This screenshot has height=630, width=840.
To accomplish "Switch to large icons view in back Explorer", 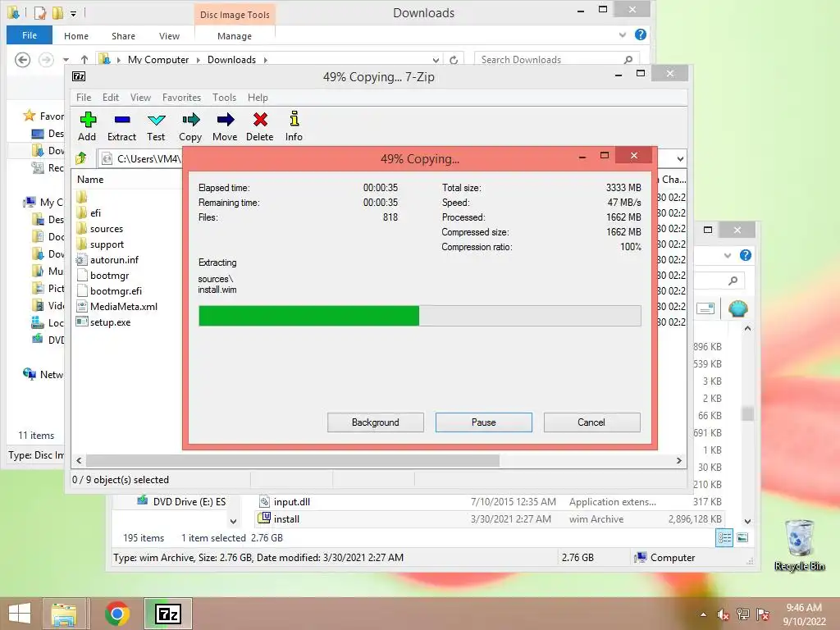I will tap(742, 537).
